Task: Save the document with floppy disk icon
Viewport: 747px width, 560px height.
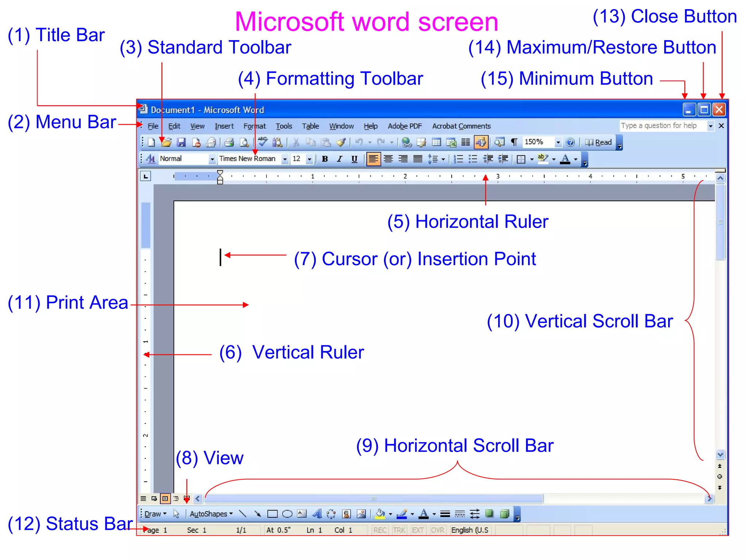Action: point(181,143)
